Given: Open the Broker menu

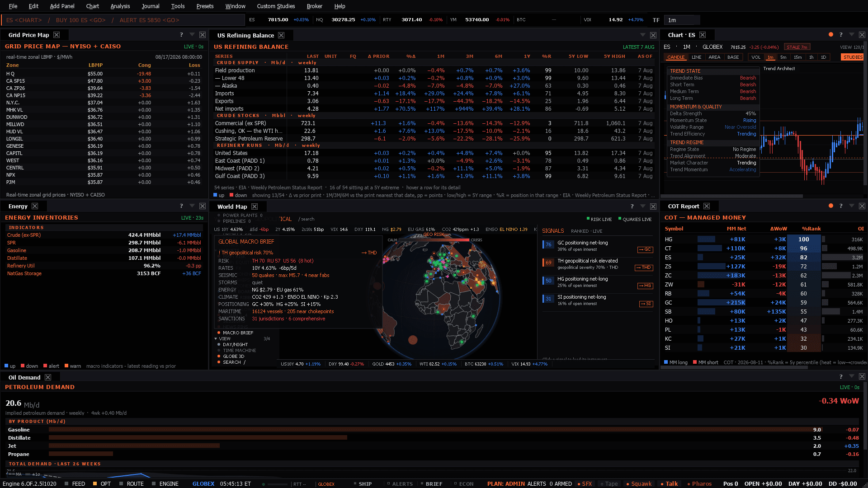Looking at the screenshot, I should click(314, 6).
